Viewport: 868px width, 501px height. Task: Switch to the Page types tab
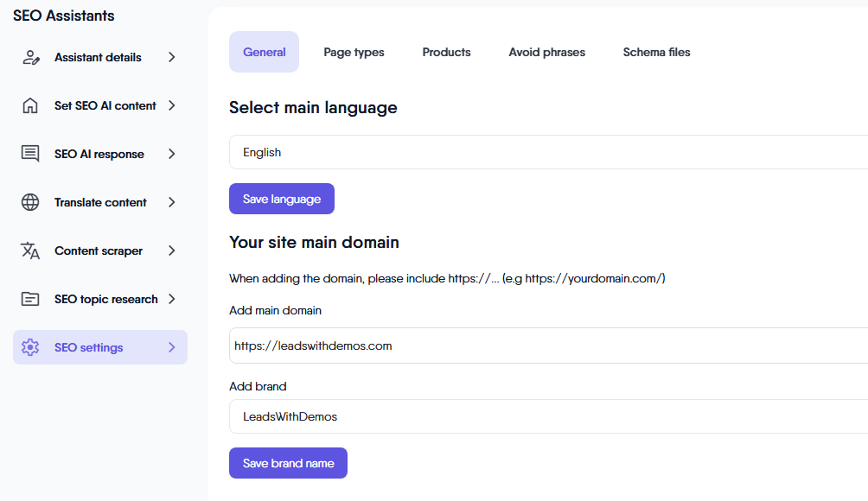point(354,53)
